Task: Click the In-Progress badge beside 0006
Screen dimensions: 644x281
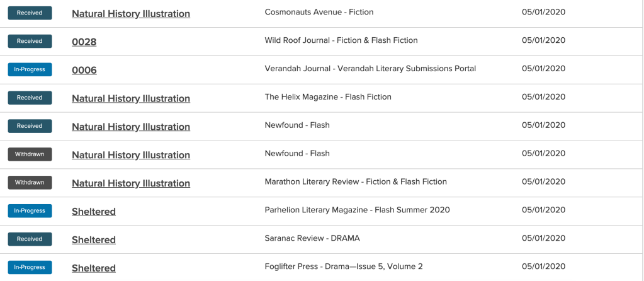Action: click(x=30, y=70)
